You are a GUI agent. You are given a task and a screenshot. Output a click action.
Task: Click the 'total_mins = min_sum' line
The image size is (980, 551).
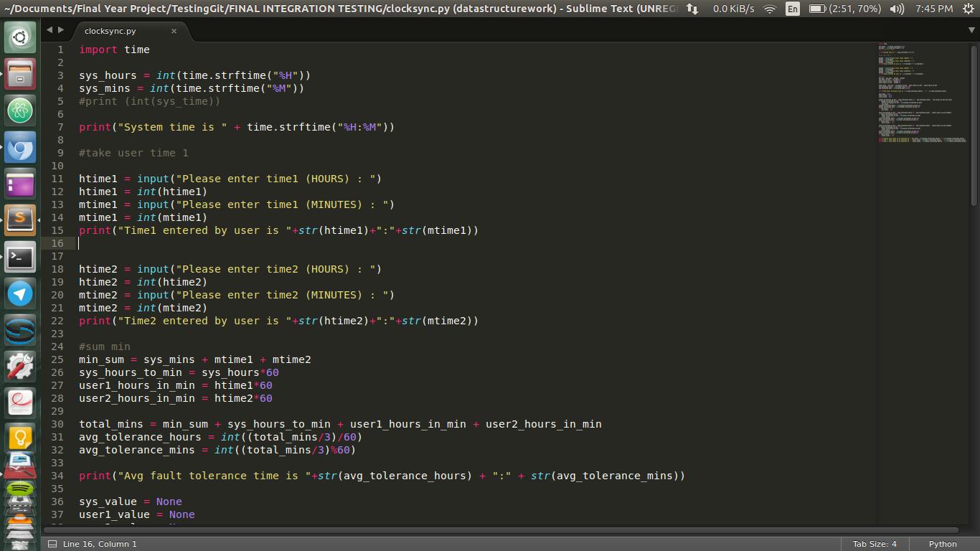[340, 424]
